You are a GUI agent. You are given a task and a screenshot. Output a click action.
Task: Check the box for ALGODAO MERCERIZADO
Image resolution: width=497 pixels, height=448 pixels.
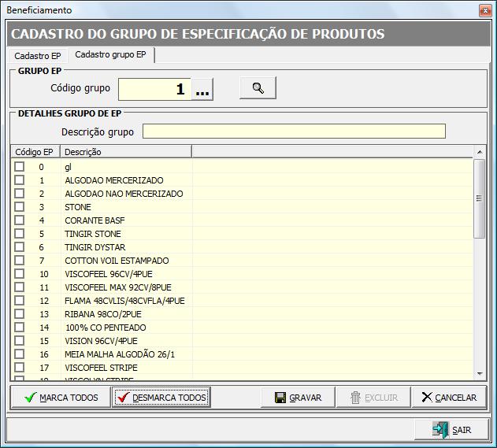(x=20, y=180)
